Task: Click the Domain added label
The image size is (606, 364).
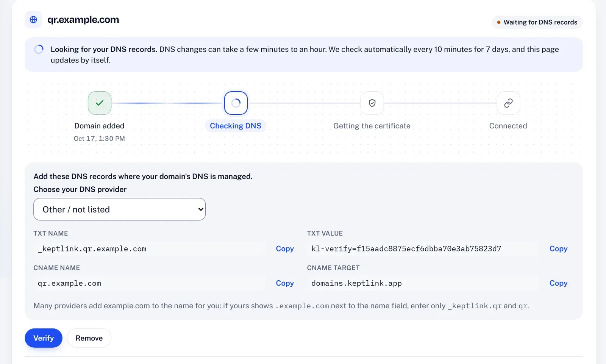Action: 99,126
